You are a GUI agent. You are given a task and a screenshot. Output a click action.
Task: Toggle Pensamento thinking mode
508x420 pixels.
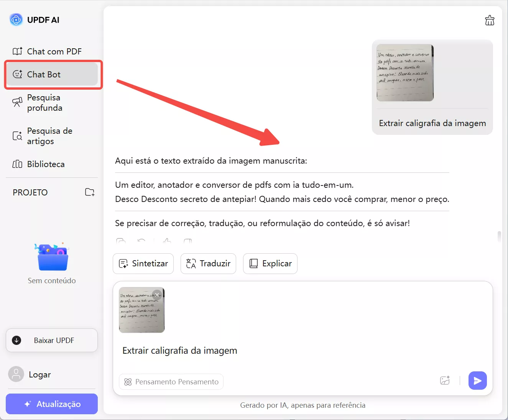coord(171,381)
